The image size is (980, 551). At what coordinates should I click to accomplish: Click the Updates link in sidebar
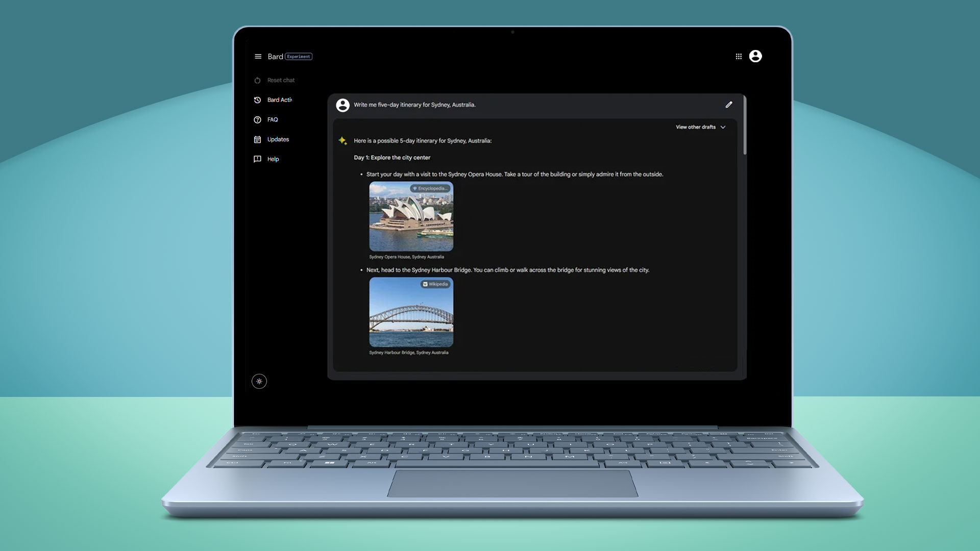click(278, 139)
